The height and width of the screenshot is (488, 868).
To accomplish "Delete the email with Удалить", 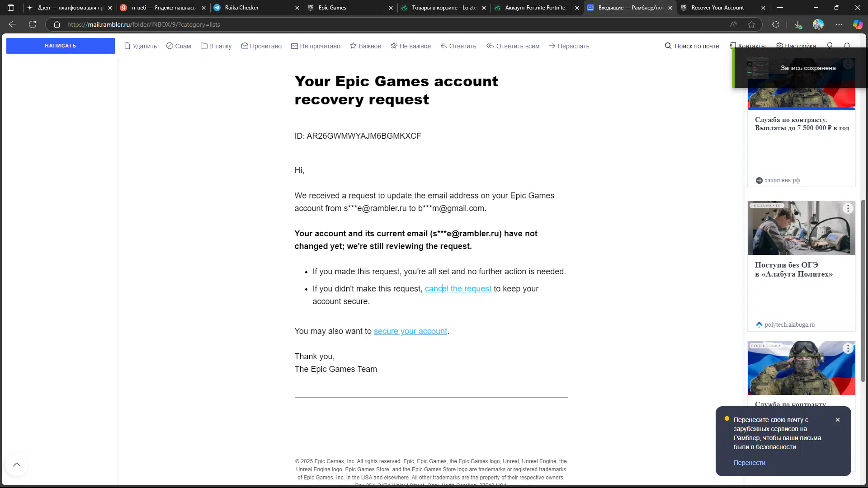I will click(141, 46).
